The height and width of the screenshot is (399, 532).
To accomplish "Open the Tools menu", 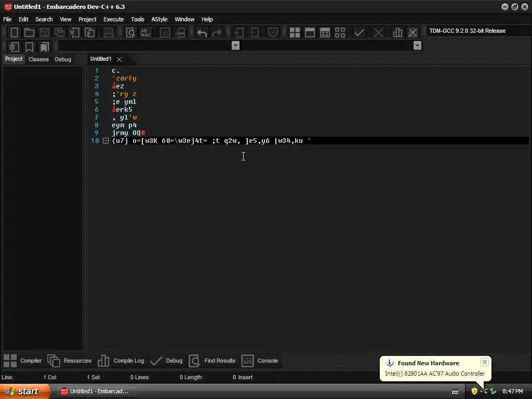I will point(138,19).
